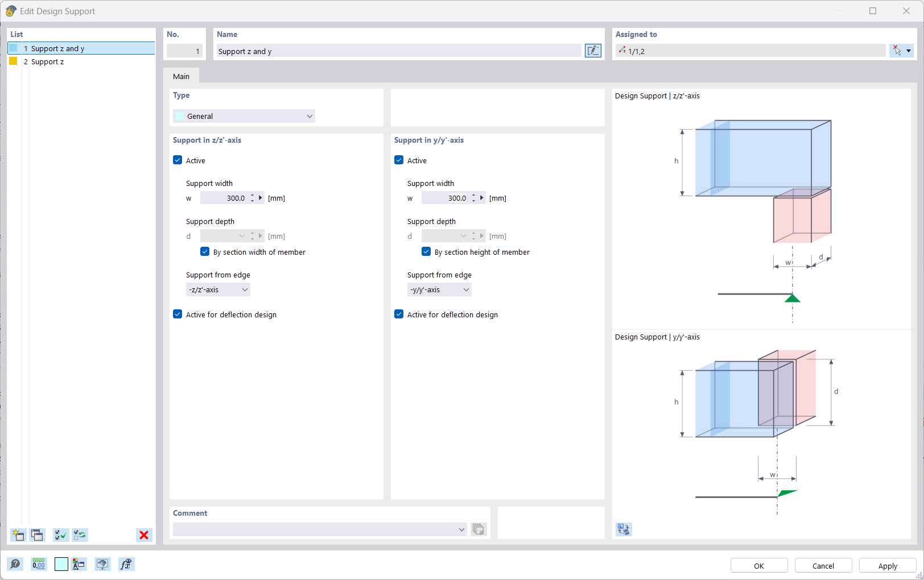Open Support from edge dropdown set to -z/z'-axis
Viewport: 924px width, 580px height.
(x=218, y=289)
